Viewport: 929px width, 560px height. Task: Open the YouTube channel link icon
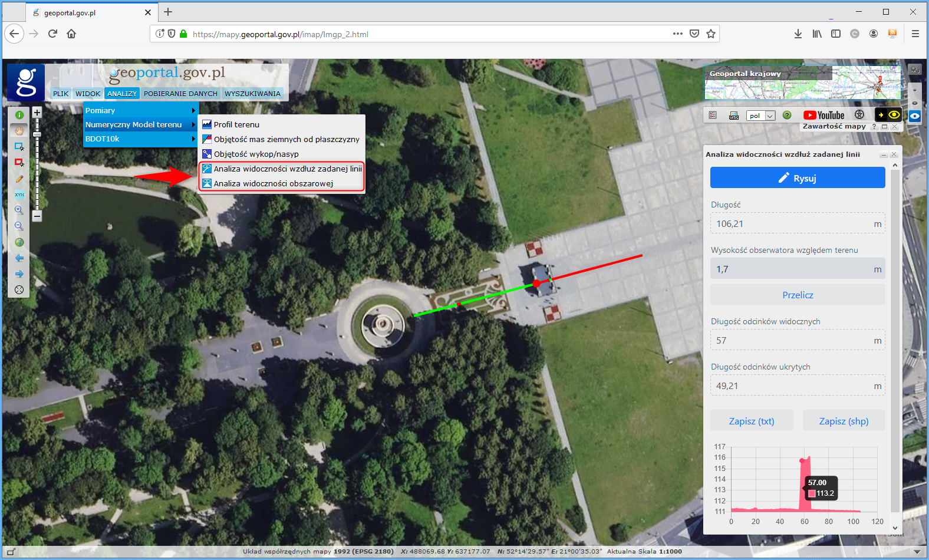(x=823, y=116)
